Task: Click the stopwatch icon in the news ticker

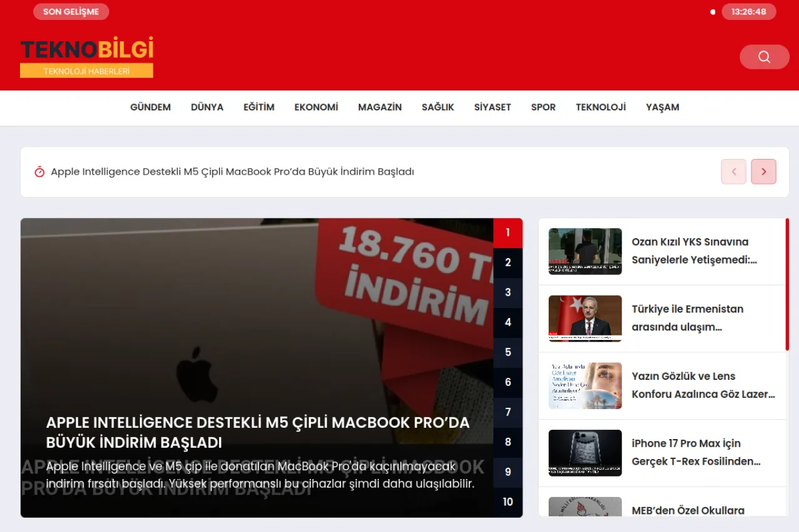Action: coord(39,172)
